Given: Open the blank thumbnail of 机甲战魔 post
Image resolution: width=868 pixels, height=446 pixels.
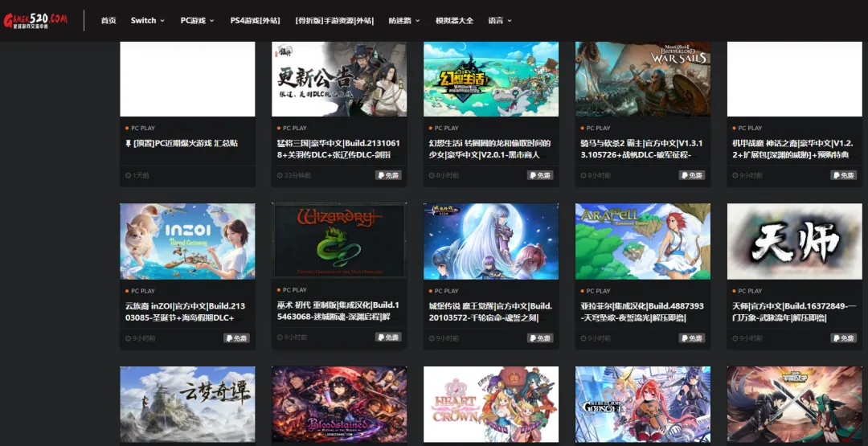Looking at the screenshot, I should (794, 79).
